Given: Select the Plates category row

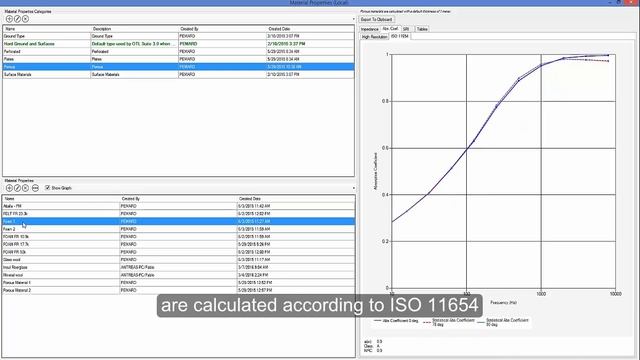Looking at the screenshot, I should tap(178, 59).
